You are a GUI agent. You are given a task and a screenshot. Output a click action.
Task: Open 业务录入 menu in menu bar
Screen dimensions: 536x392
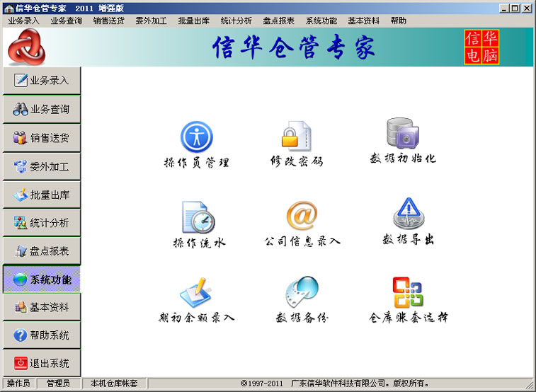pos(23,21)
